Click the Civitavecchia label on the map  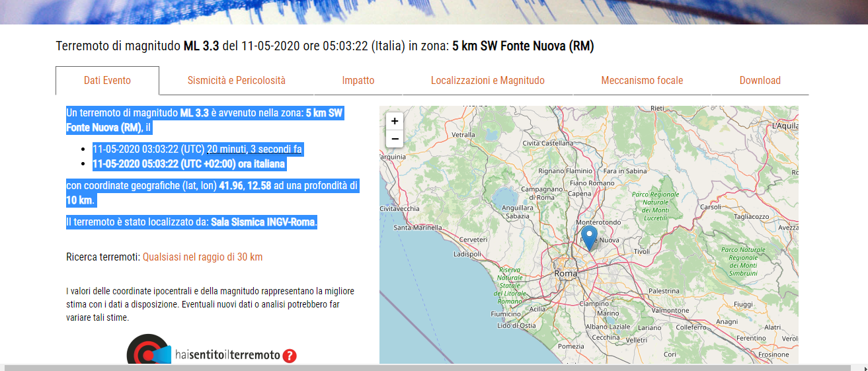coord(399,208)
